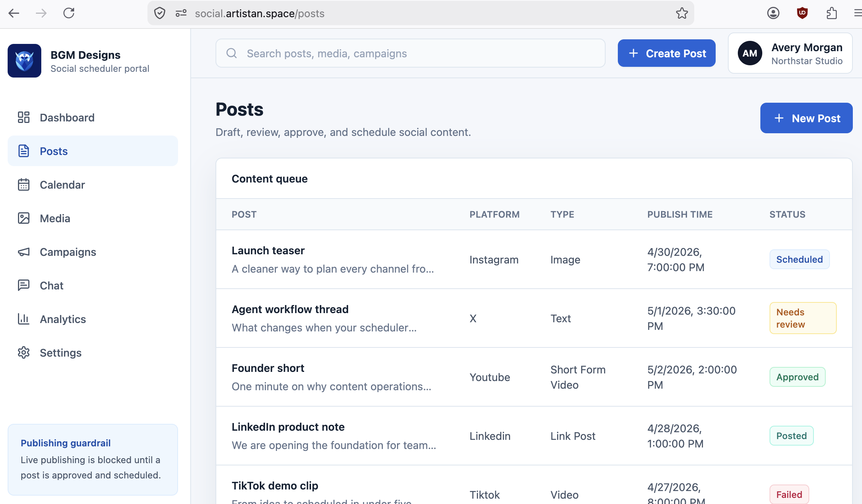Open site permissions icon in address bar
The height and width of the screenshot is (504, 862).
pyautogui.click(x=181, y=13)
